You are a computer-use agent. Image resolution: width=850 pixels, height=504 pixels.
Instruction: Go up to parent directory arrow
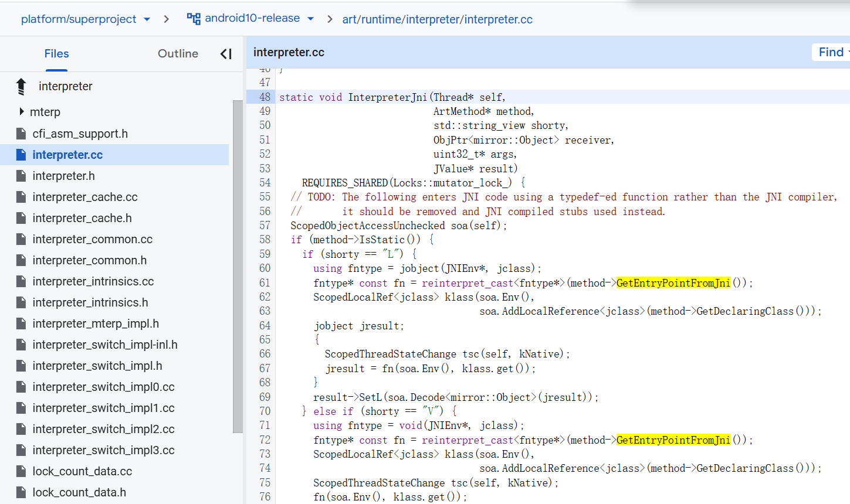(x=21, y=86)
